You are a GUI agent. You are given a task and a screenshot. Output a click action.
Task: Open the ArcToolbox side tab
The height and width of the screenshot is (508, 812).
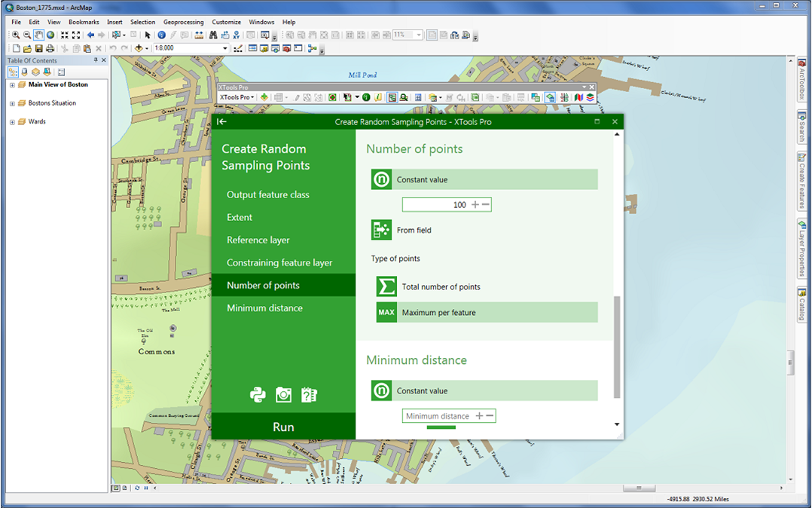[x=801, y=81]
